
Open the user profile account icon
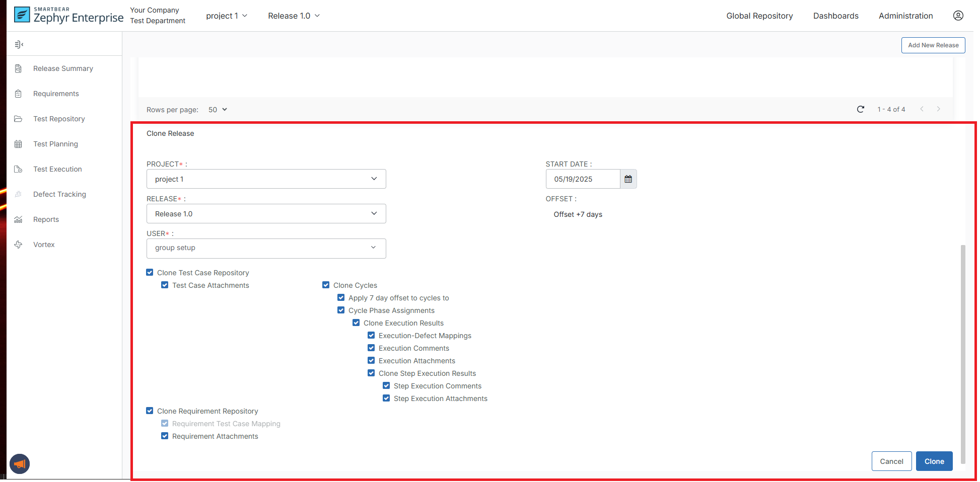[x=958, y=16]
